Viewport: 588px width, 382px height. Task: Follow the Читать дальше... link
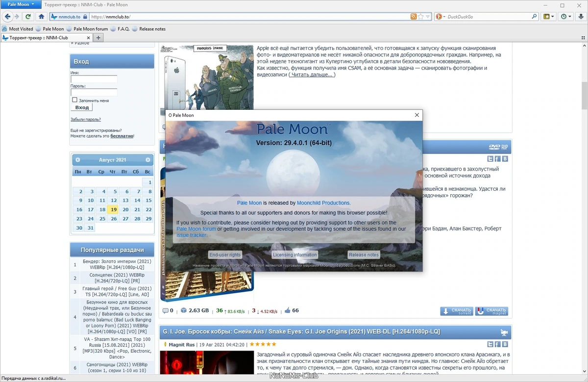(x=312, y=75)
